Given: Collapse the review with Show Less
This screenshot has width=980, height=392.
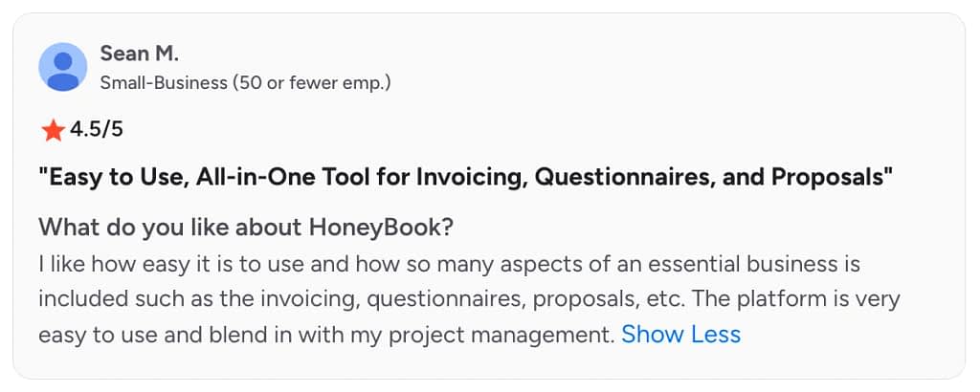Looking at the screenshot, I should coord(680,335).
